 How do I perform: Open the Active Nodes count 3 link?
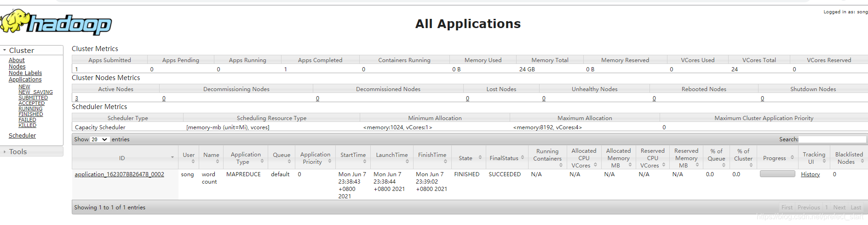[x=76, y=98]
